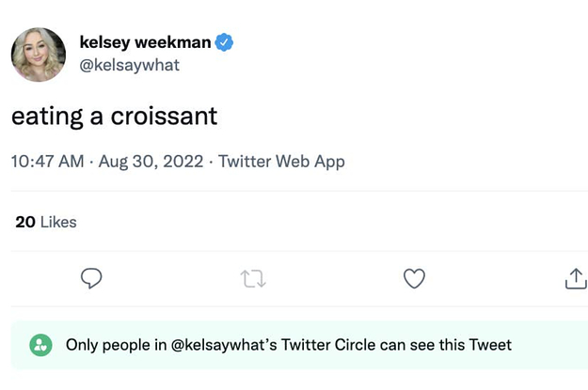Click the reply speech bubble icon

click(91, 278)
